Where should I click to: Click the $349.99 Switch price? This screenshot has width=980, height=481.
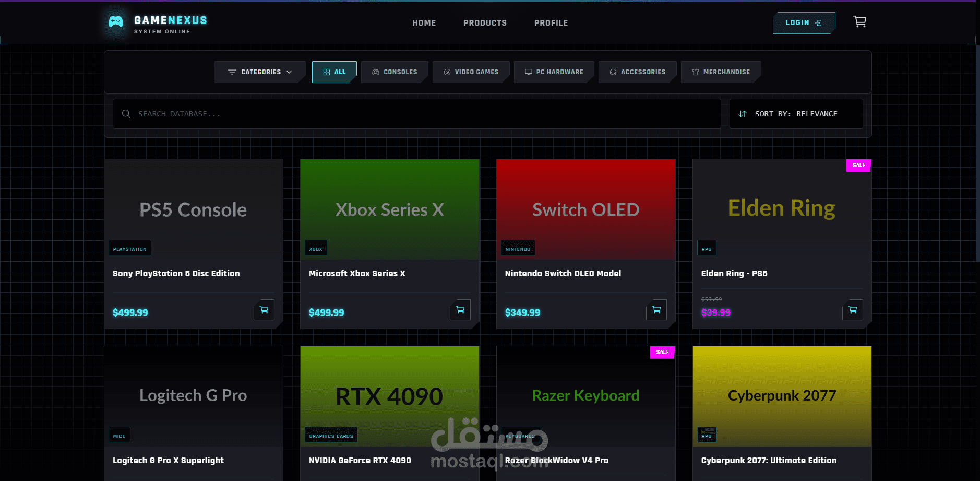point(522,312)
